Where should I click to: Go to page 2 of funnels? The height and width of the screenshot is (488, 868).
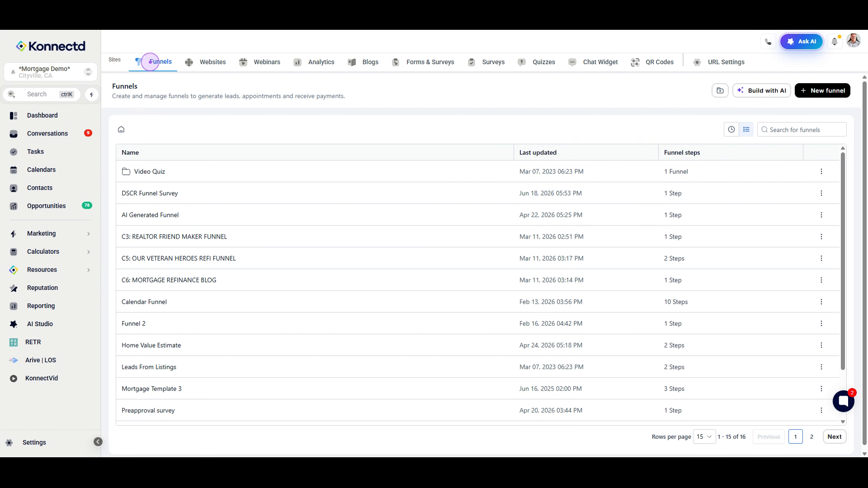(811, 436)
